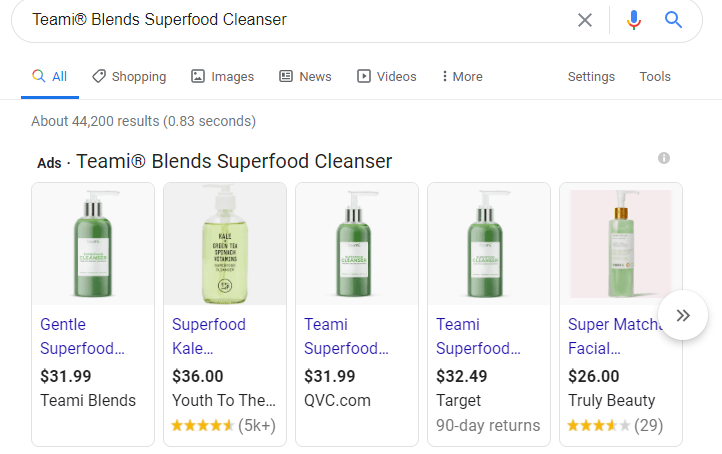This screenshot has height=454, width=722.
Task: Open the More search options menu
Action: click(x=461, y=76)
